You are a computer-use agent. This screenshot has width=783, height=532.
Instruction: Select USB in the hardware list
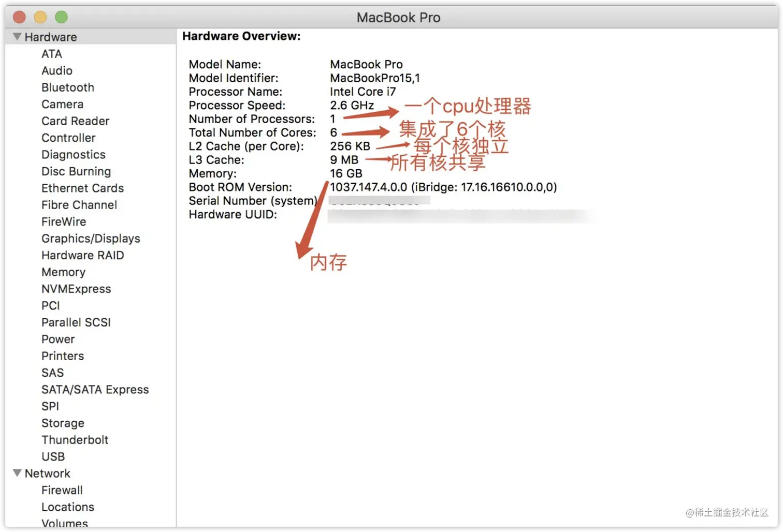click(53, 456)
